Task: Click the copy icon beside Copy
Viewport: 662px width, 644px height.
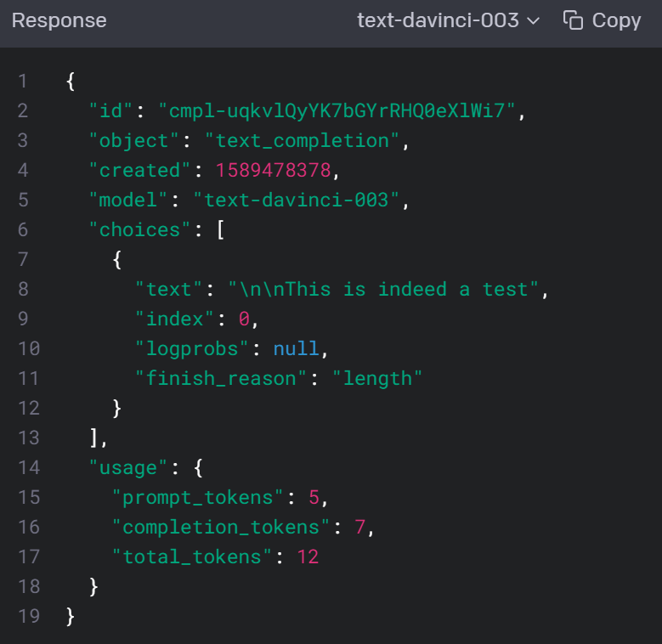Action: 573,20
